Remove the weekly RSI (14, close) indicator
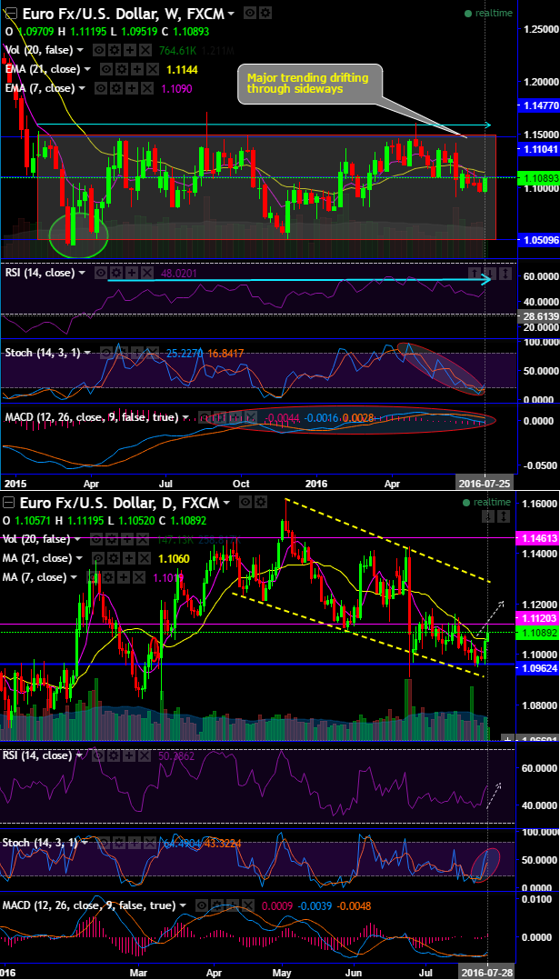Viewport: 560px width, 980px height. pyautogui.click(x=146, y=273)
